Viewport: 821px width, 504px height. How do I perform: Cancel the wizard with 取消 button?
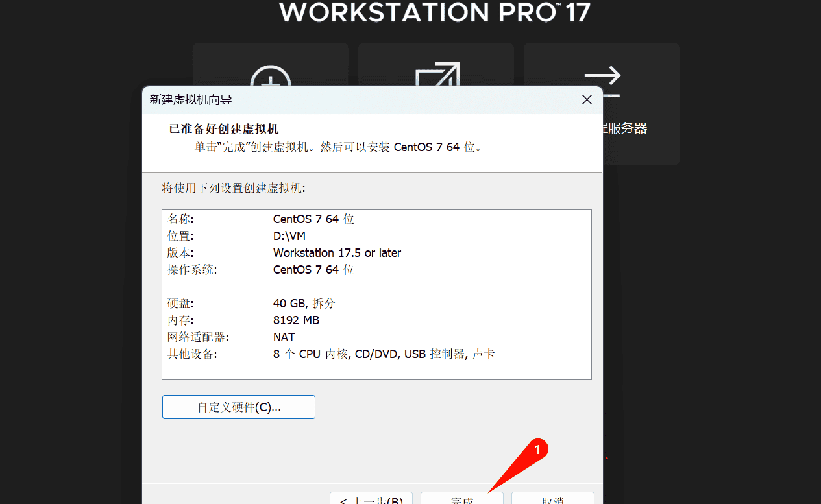tap(552, 499)
